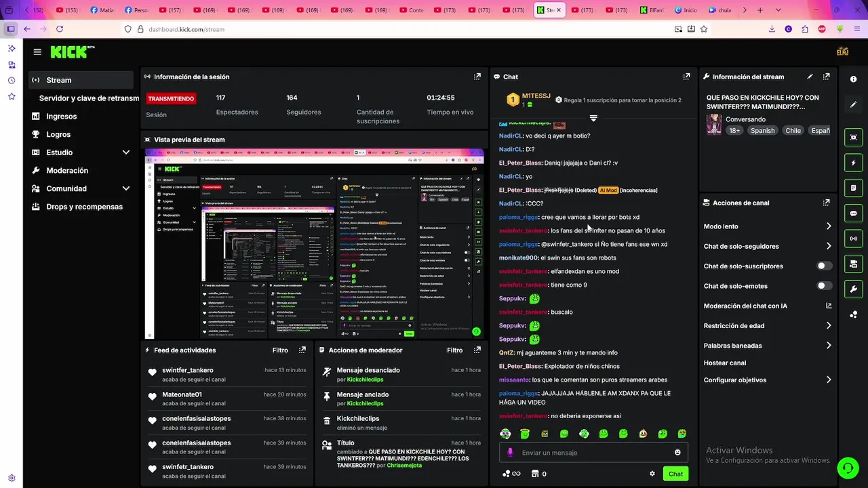
Task: Pop out the Chat panel
Action: click(x=686, y=77)
